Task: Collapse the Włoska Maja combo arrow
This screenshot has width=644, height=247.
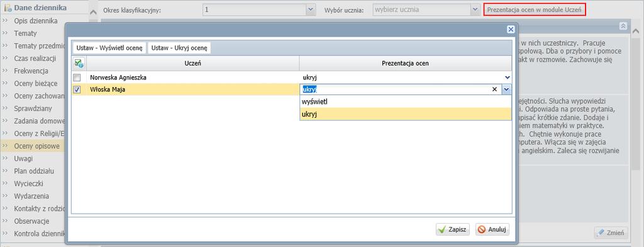Action: [507, 89]
